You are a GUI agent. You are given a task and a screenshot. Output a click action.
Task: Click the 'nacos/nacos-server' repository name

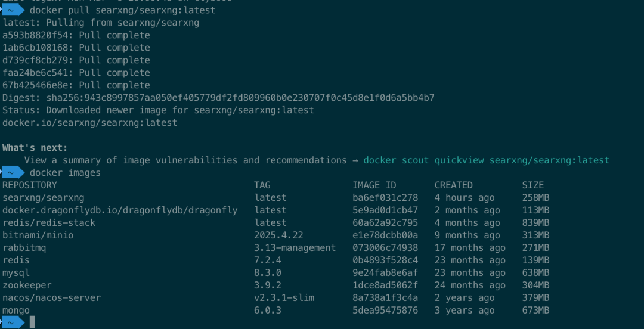click(x=51, y=298)
